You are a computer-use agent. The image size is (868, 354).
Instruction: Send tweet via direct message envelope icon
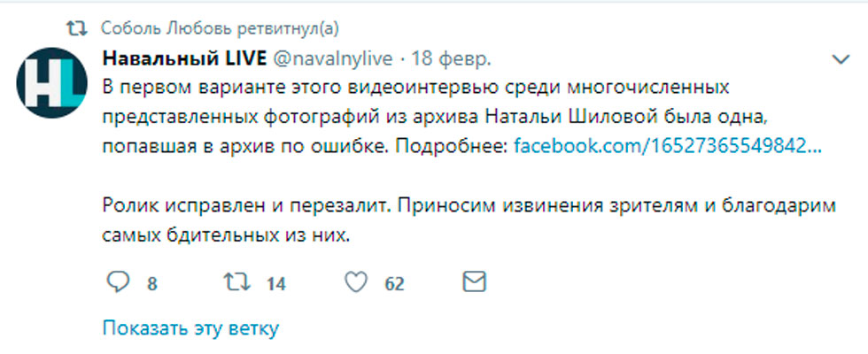pos(475,282)
